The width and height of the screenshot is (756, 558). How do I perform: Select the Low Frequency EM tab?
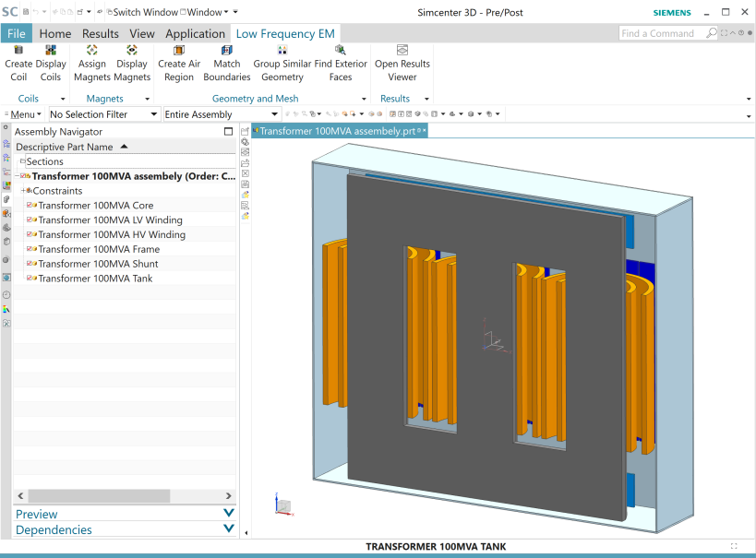[285, 33]
